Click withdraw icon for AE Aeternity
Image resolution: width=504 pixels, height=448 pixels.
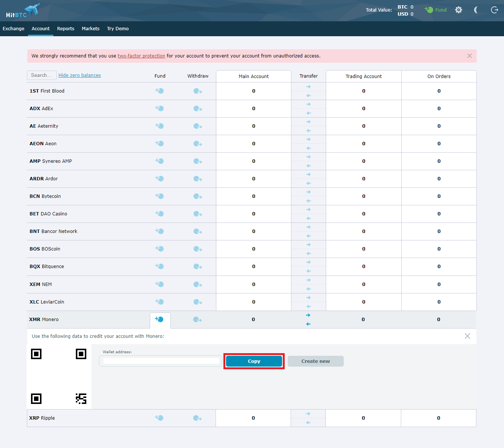point(198,126)
